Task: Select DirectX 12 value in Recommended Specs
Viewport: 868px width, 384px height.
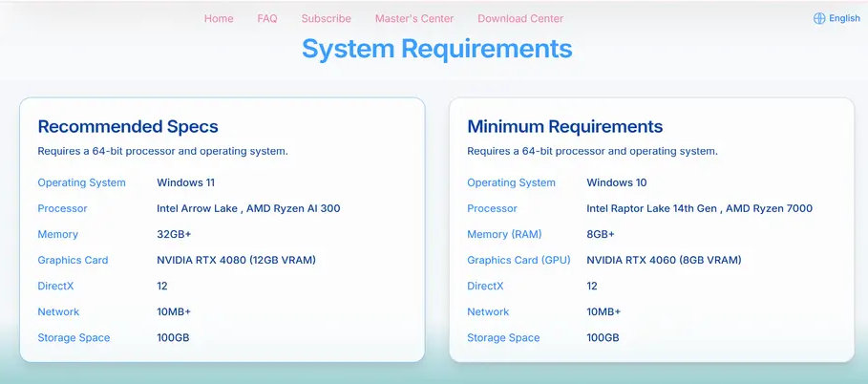Action: 162,286
